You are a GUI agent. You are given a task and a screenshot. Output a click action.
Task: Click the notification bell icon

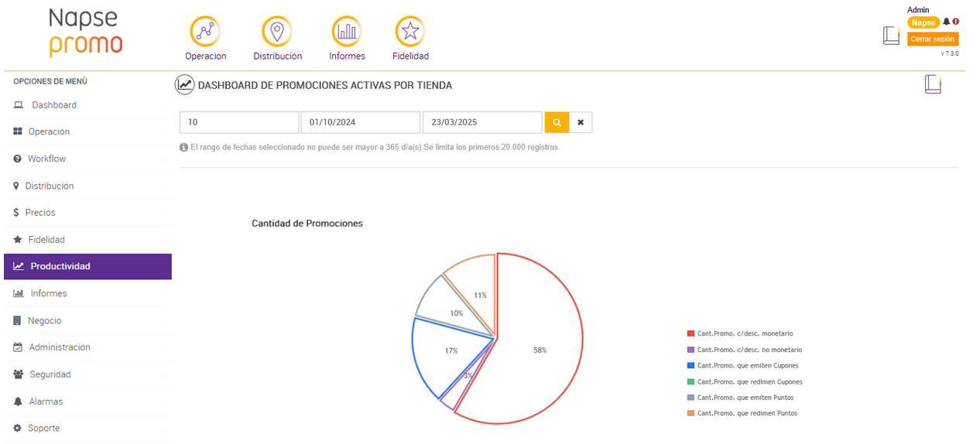tap(946, 22)
